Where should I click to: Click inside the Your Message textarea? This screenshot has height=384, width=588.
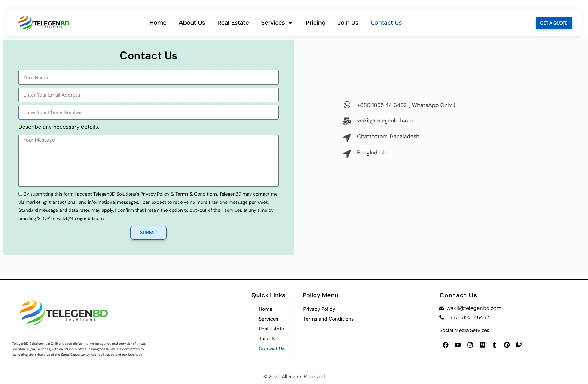tap(149, 161)
